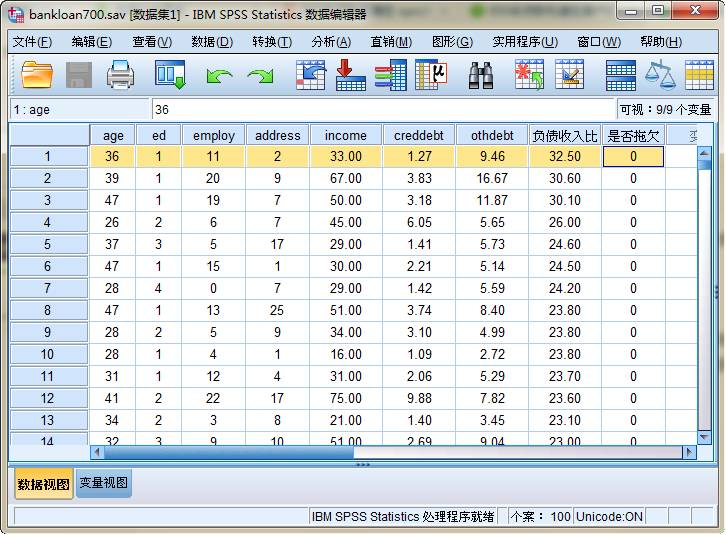Select the 负债收入比 column header
726x535 pixels.
pos(565,135)
